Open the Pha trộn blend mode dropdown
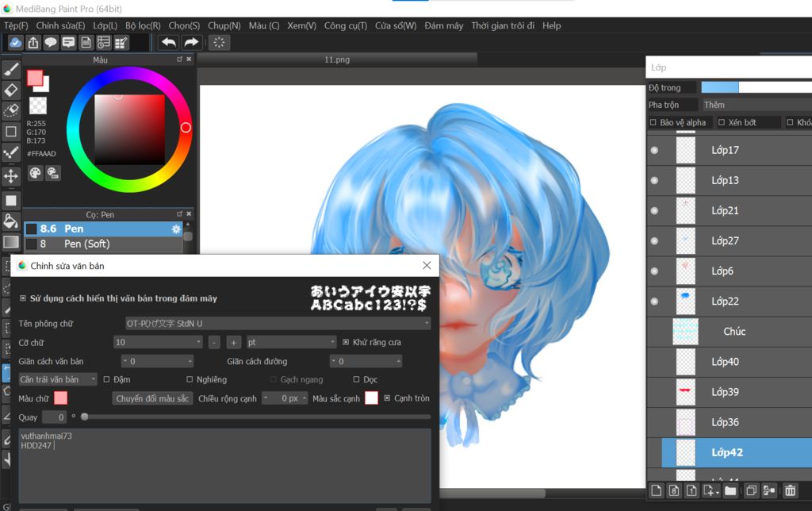This screenshot has width=812, height=511. coord(756,105)
